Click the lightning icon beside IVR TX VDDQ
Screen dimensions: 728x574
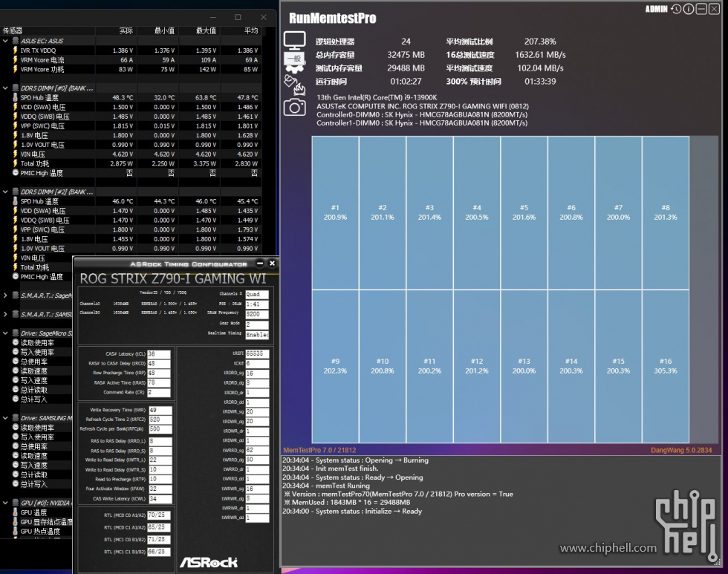16,50
